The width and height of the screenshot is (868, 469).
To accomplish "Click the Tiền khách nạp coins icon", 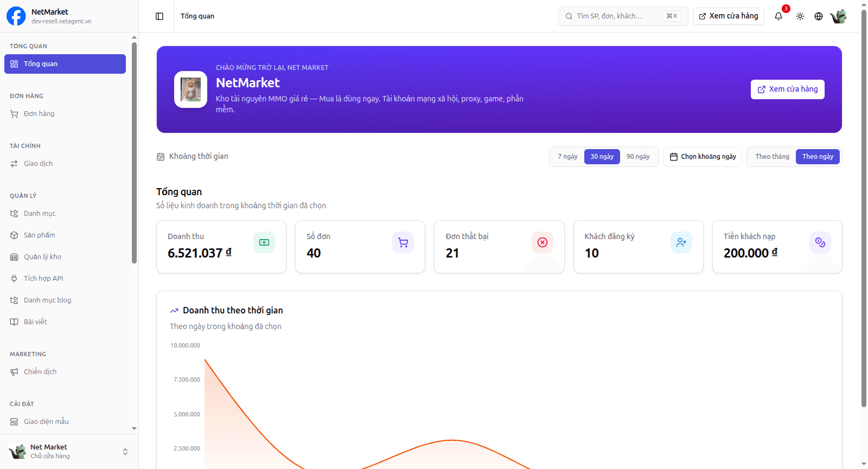I will (820, 242).
